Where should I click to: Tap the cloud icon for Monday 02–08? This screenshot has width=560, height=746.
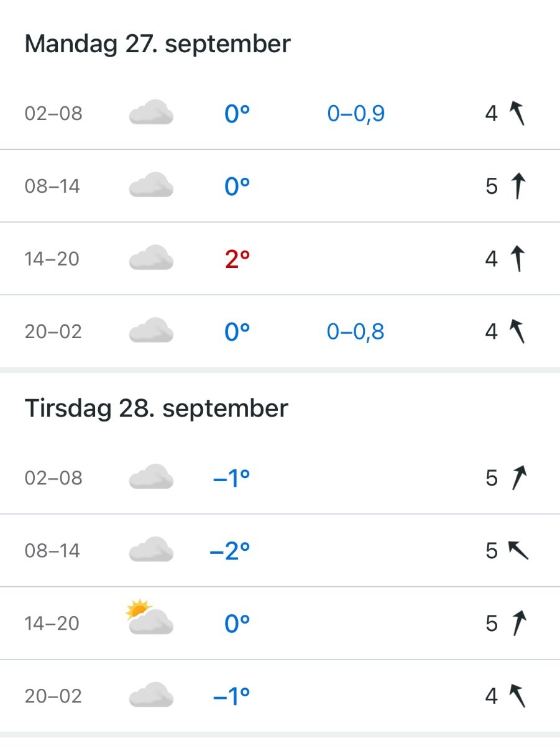pos(151,114)
